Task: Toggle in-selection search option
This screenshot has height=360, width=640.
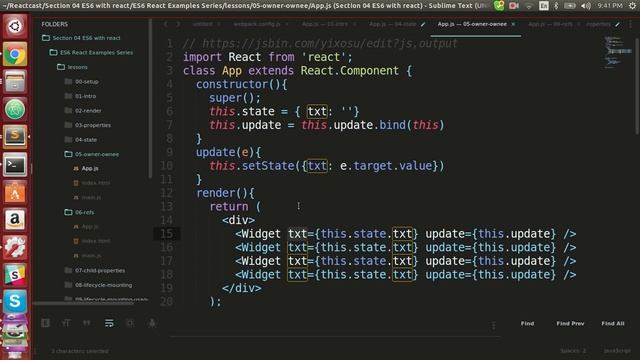Action: tap(130, 323)
